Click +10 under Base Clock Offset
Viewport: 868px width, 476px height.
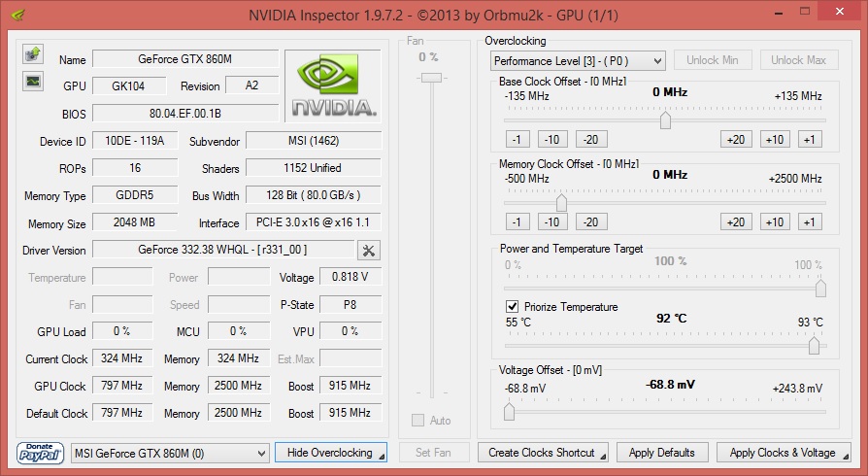(775, 139)
